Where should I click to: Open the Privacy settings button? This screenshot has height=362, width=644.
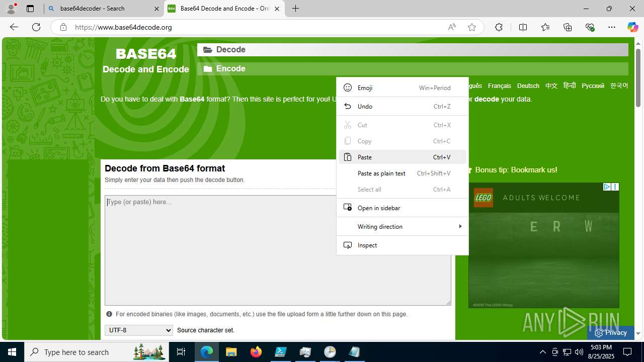tap(610, 332)
